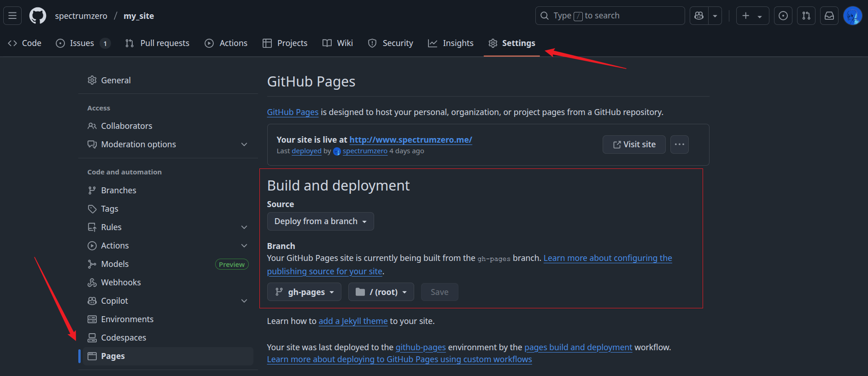
Task: Open the add a Jekyll theme link
Action: pyautogui.click(x=353, y=321)
